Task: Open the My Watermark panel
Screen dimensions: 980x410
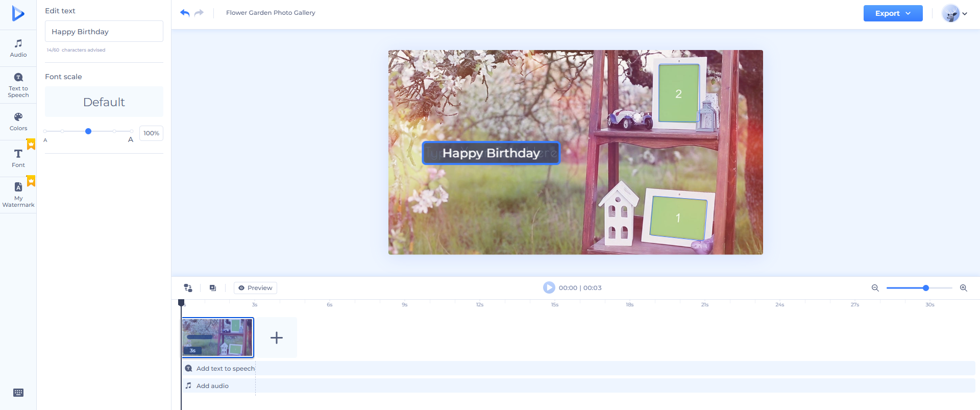Action: (x=18, y=195)
